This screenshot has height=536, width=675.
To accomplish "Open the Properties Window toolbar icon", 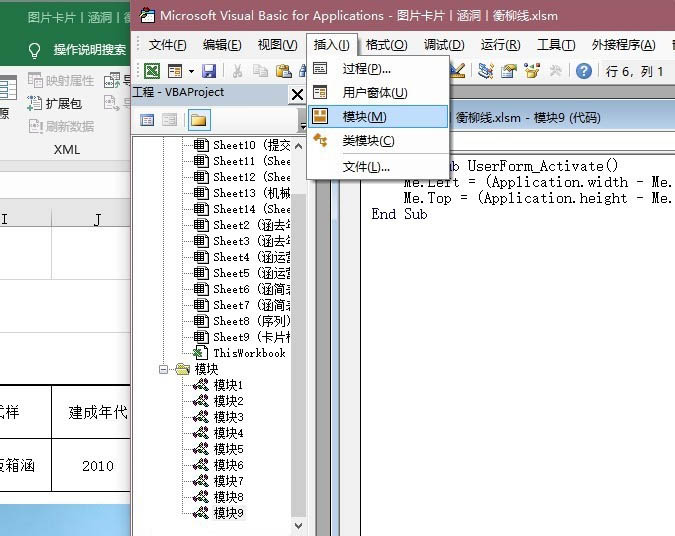I will pyautogui.click(x=509, y=71).
